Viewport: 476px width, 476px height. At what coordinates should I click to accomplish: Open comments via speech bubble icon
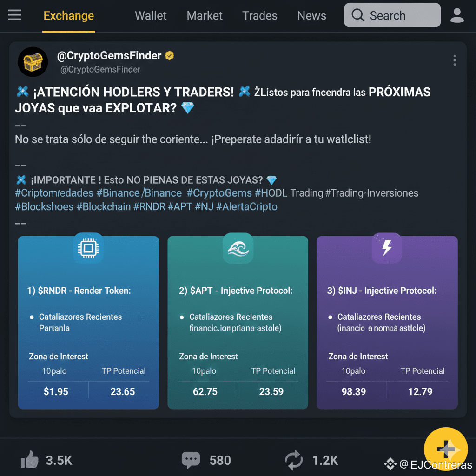tap(191, 460)
